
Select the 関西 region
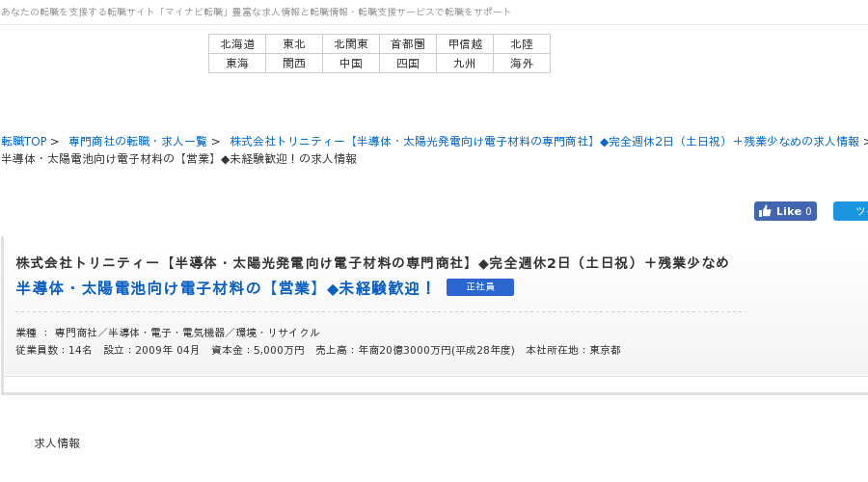294,63
